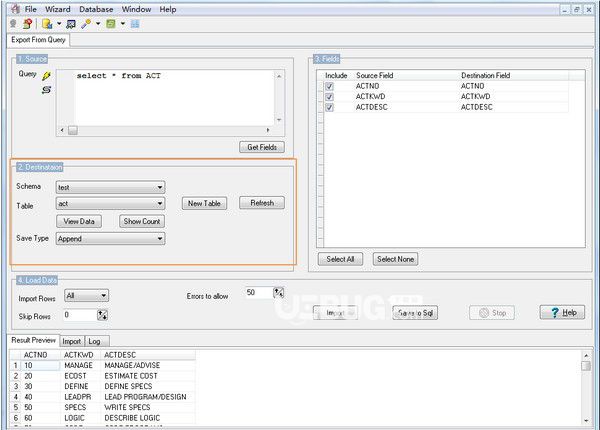Click the blue grid toolbar icon
The image size is (600, 430).
tap(135, 24)
